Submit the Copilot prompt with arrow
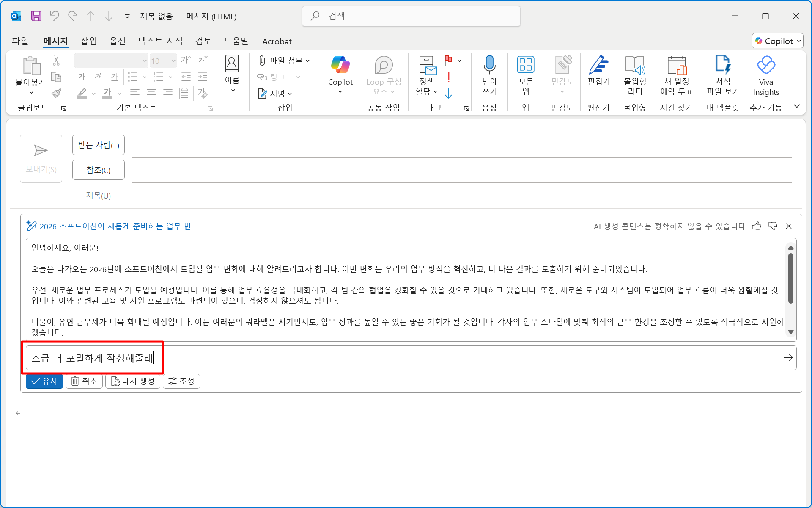This screenshot has height=508, width=812. point(788,358)
